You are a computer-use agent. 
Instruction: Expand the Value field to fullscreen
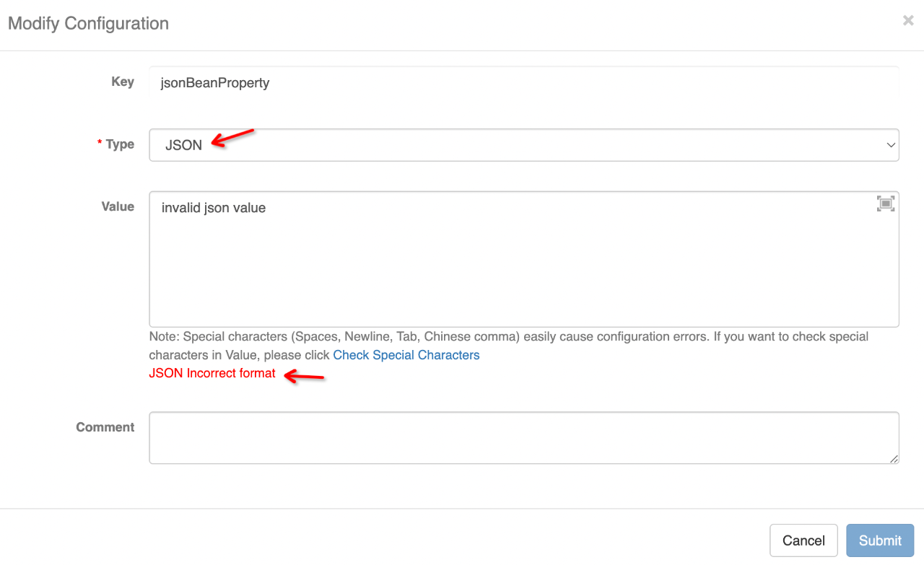pyautogui.click(x=886, y=203)
